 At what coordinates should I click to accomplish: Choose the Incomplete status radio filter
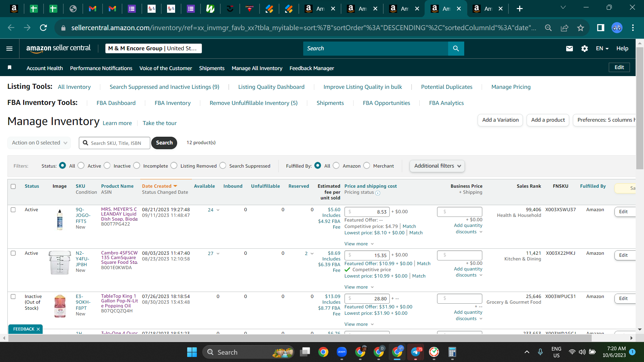point(137,166)
